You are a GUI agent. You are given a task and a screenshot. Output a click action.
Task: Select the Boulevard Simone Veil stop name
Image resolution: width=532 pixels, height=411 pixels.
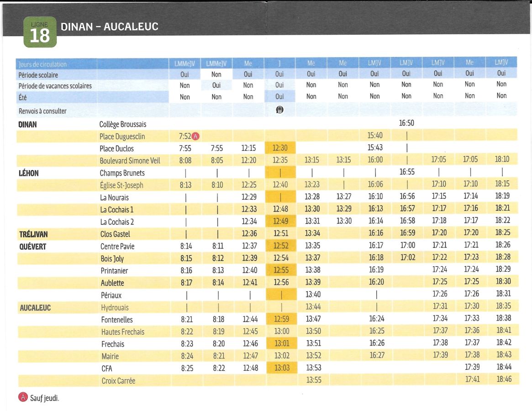tap(130, 161)
